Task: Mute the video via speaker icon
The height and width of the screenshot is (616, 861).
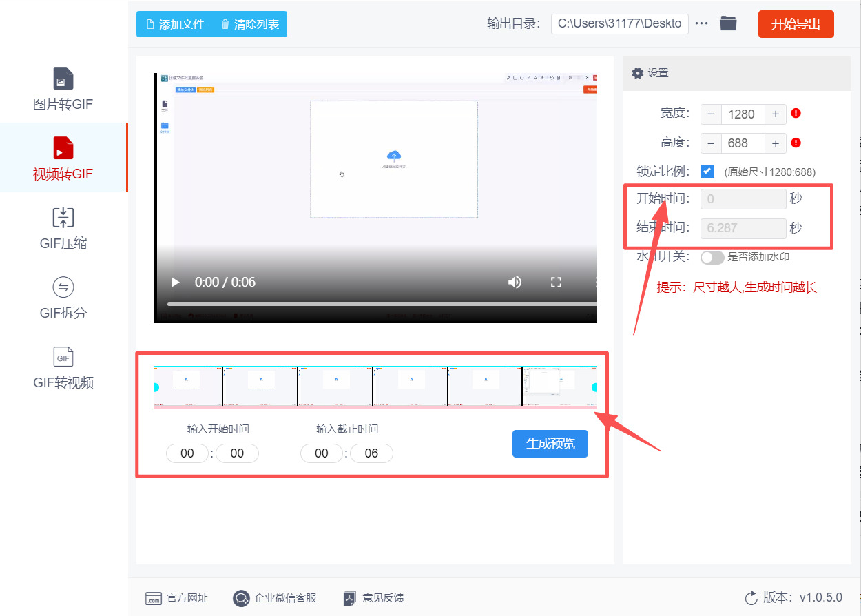Action: click(x=515, y=282)
